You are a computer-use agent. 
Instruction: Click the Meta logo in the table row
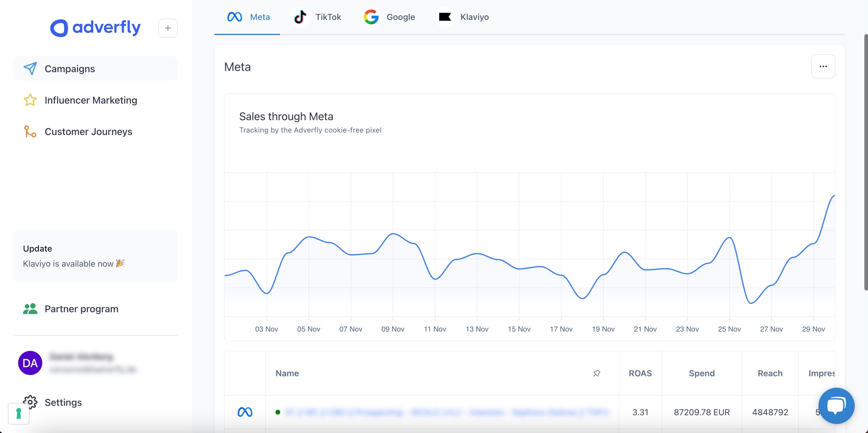245,412
